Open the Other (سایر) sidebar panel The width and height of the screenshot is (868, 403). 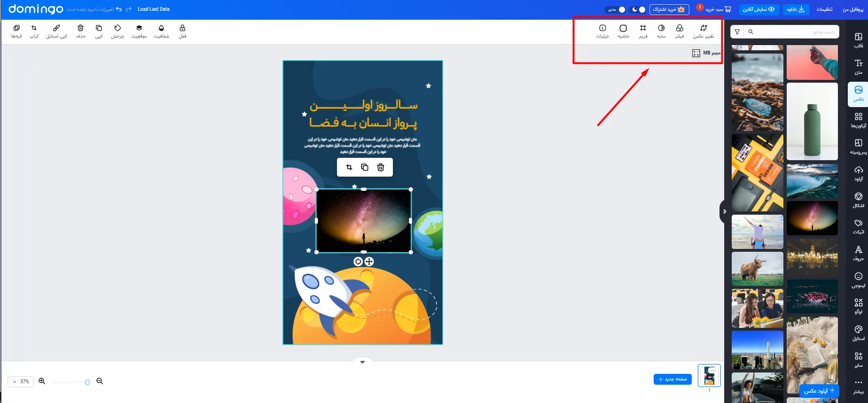click(858, 360)
